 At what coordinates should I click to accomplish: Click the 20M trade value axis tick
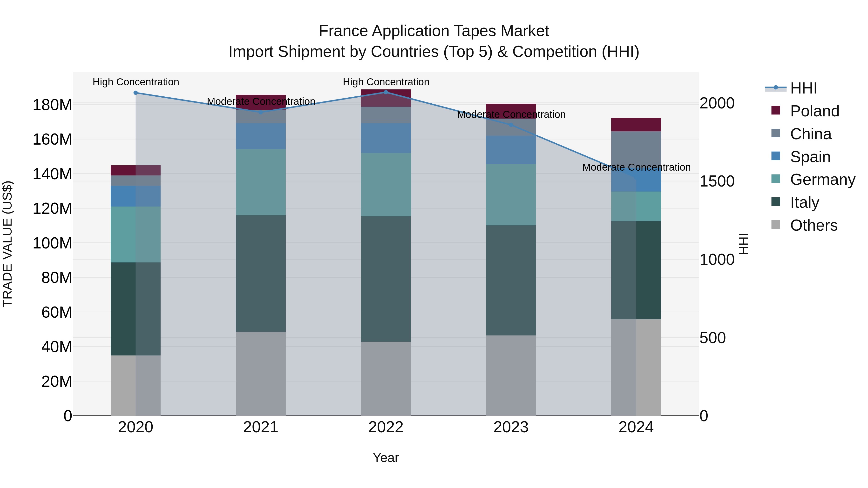click(57, 381)
